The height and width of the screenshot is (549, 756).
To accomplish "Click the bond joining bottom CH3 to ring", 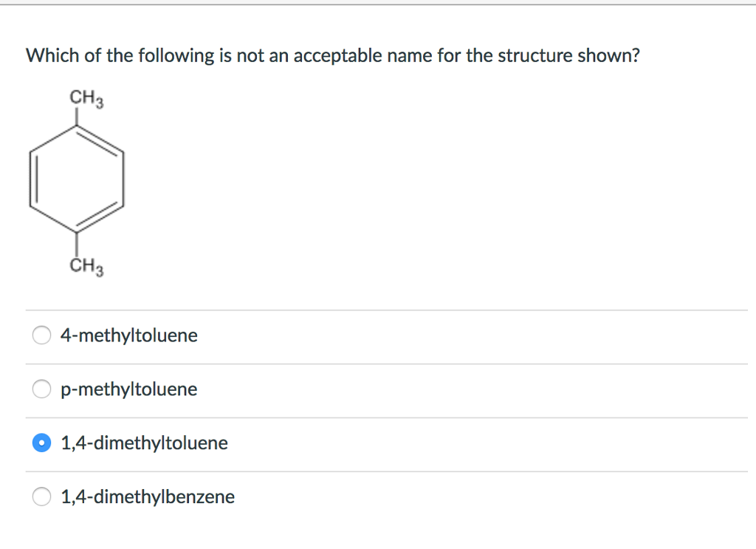I will (77, 244).
